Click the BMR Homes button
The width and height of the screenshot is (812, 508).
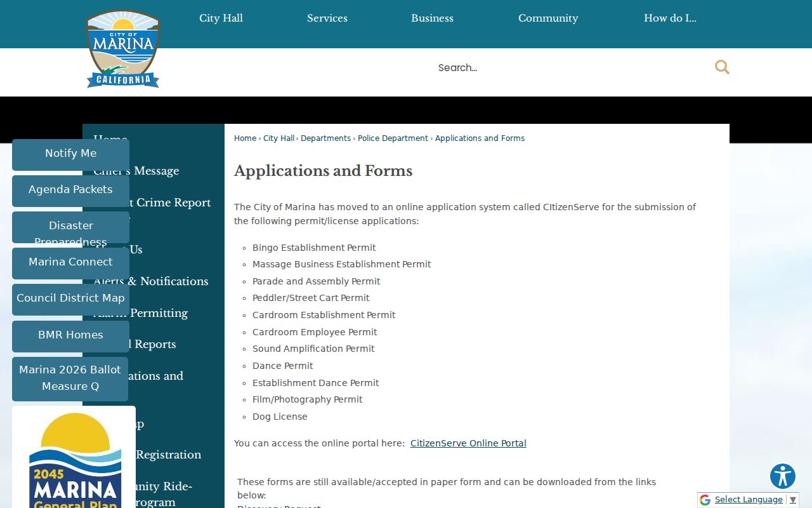coord(70,335)
